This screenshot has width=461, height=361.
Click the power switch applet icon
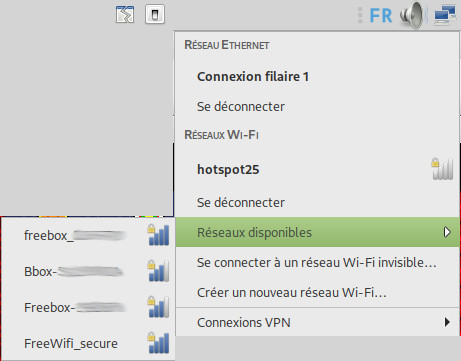(155, 14)
